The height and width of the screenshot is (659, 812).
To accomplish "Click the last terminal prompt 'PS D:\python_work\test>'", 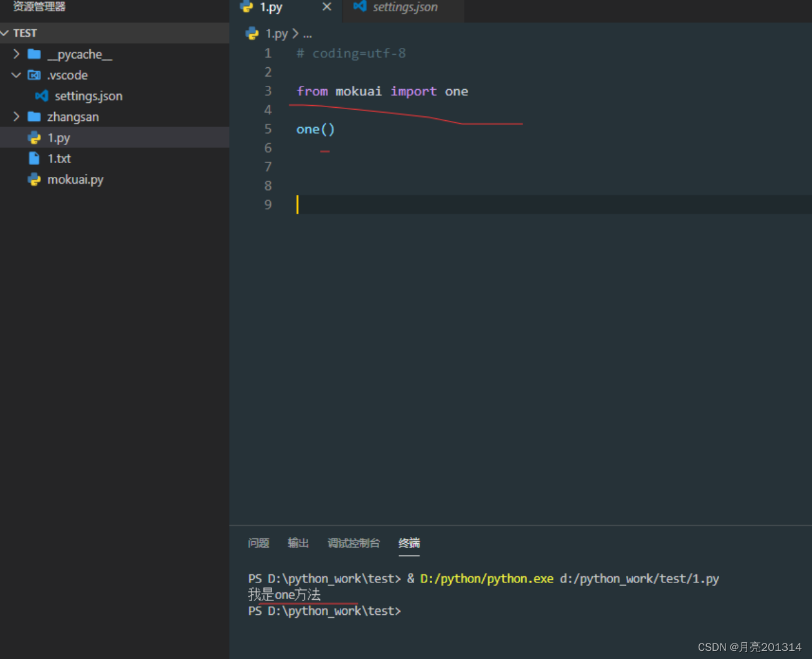I will [324, 611].
